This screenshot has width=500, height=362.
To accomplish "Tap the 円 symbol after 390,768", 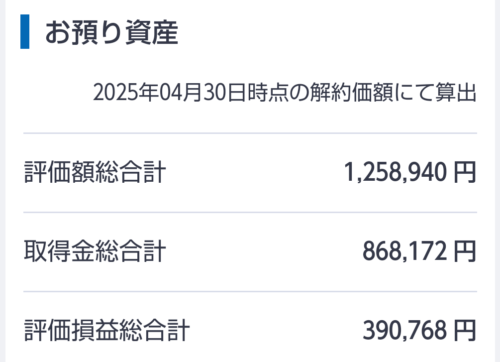I will (x=465, y=330).
